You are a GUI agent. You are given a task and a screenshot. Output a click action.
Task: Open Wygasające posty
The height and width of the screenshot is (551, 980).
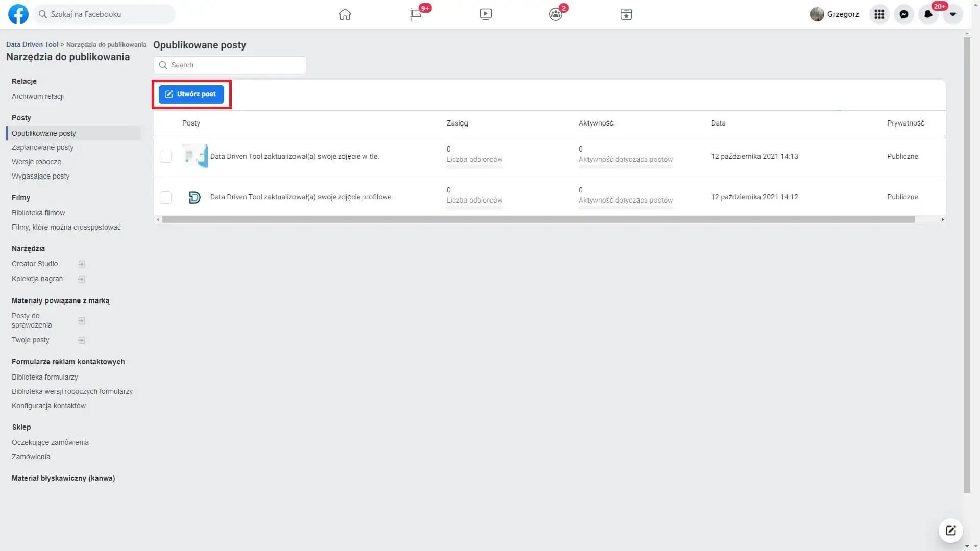(x=41, y=176)
